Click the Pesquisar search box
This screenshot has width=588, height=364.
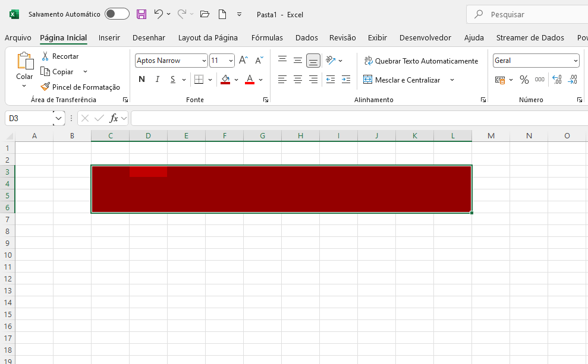tap(529, 14)
